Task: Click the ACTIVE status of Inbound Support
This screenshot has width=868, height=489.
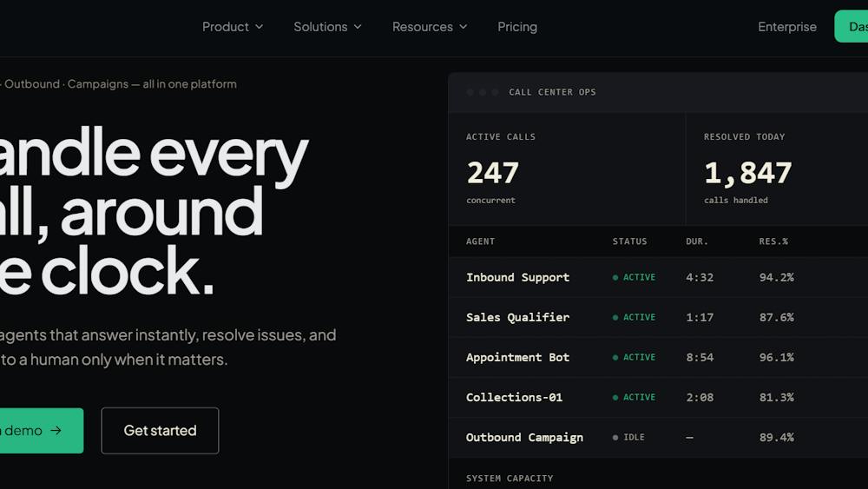Action: pyautogui.click(x=634, y=277)
